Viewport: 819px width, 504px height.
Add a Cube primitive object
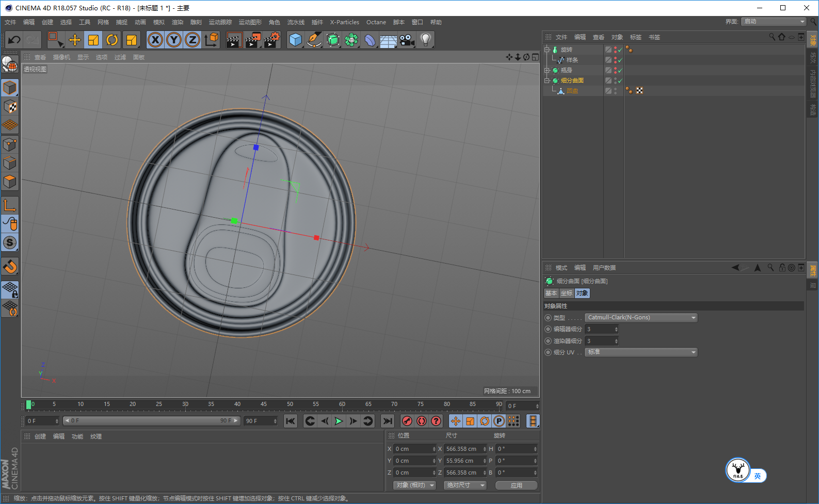point(295,40)
